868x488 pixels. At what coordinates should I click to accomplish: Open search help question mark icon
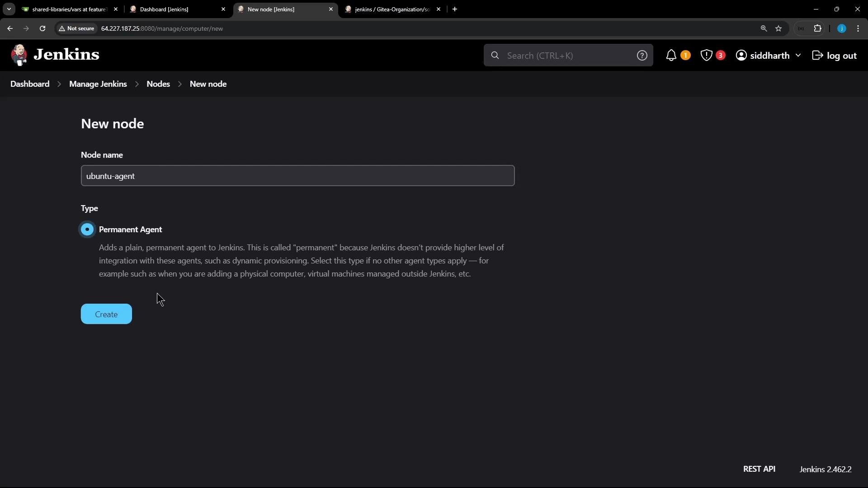[642, 55]
